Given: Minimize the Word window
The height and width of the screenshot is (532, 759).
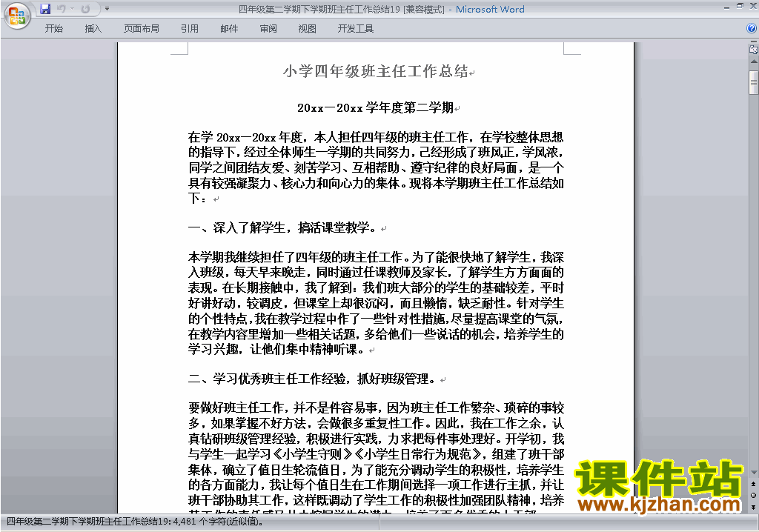Looking at the screenshot, I should point(726,7).
